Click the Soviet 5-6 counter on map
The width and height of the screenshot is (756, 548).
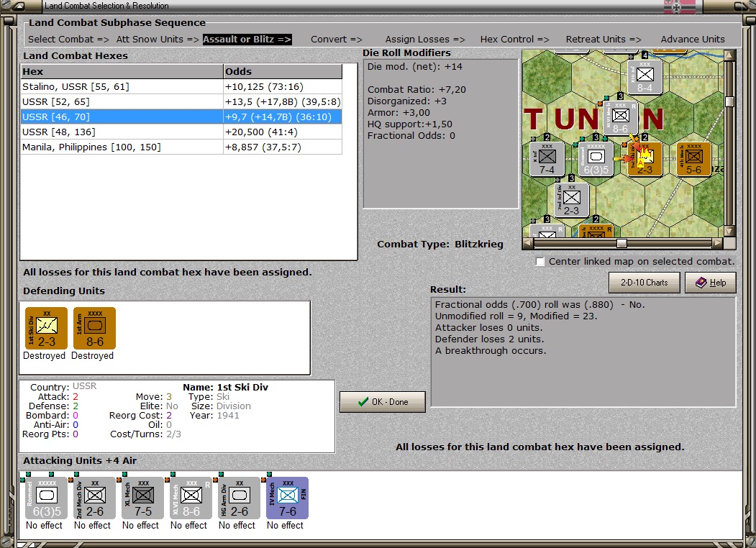pyautogui.click(x=694, y=159)
